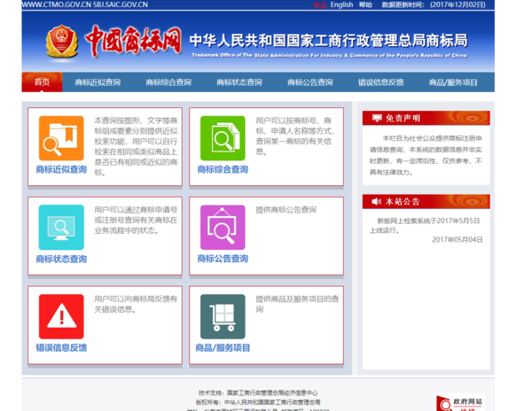The height and width of the screenshot is (411, 532).
Task: Click the purple 商标公告查询 magnifier icon
Action: [223, 228]
